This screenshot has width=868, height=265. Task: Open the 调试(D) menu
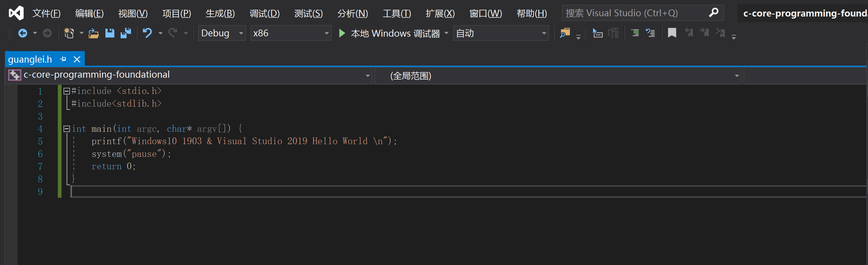coord(265,13)
